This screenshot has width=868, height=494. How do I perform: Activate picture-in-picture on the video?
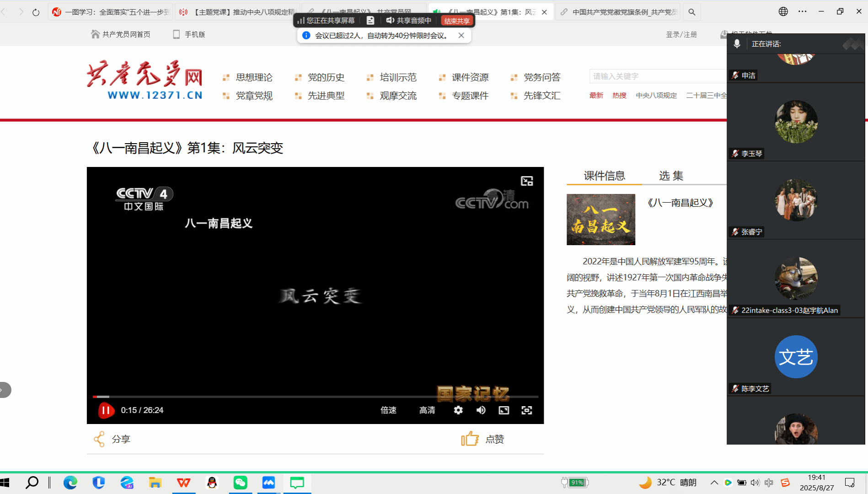point(527,181)
